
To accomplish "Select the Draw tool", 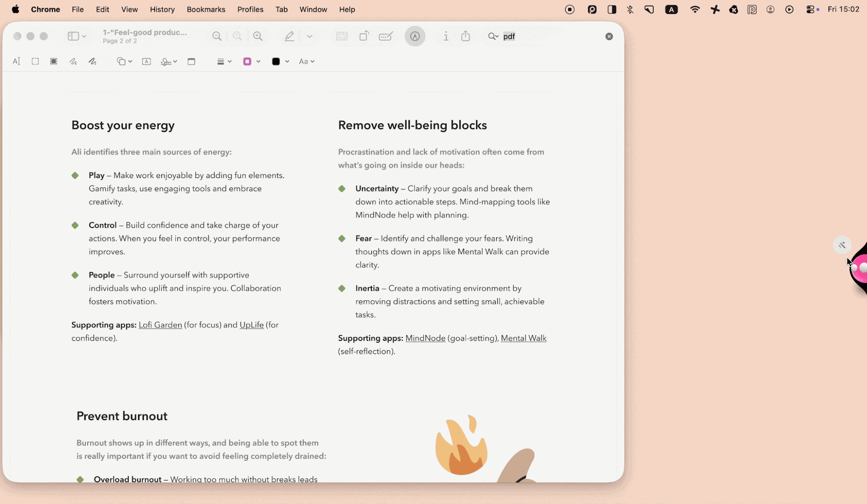I will coord(92,62).
